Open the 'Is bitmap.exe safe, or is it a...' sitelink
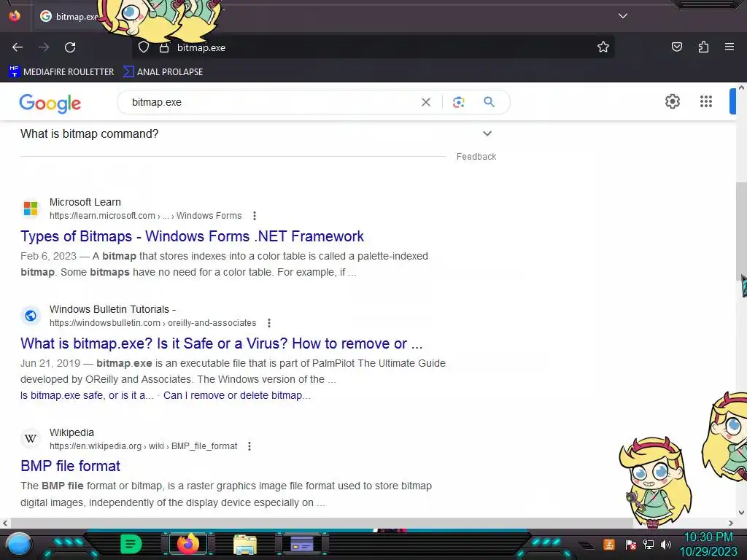747x560 pixels. 87,395
